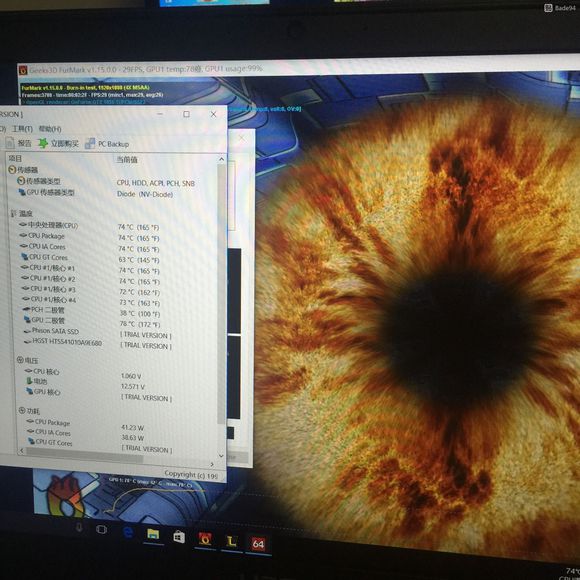Open the 报告 report toolbar icon
Viewport: 580px width, 580px height.
point(10,143)
